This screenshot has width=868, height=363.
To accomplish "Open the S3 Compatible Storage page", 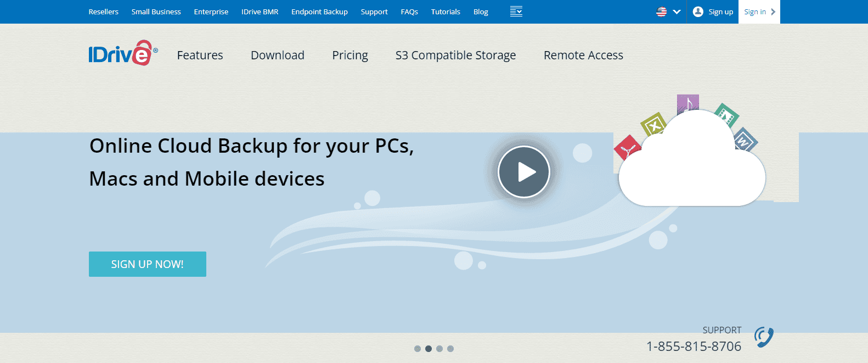I will [x=455, y=55].
